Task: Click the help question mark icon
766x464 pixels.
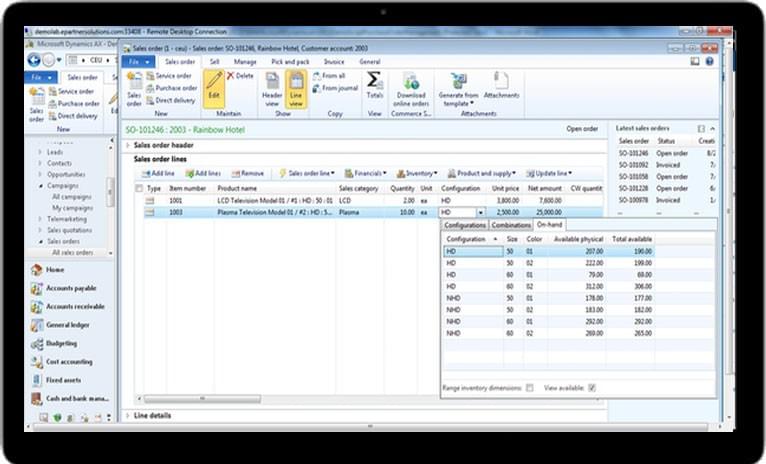Action: pos(709,62)
